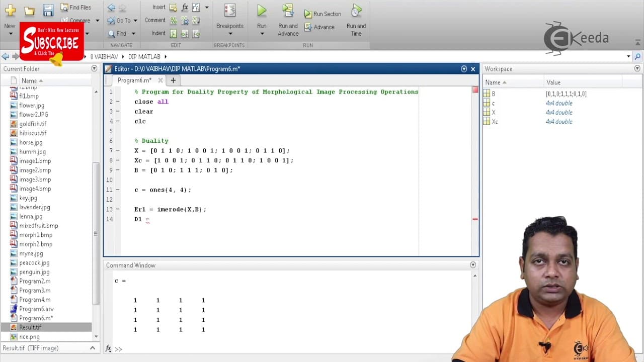The image size is (644, 362).
Task: Click the wrap comments icon
Action: pos(196,21)
